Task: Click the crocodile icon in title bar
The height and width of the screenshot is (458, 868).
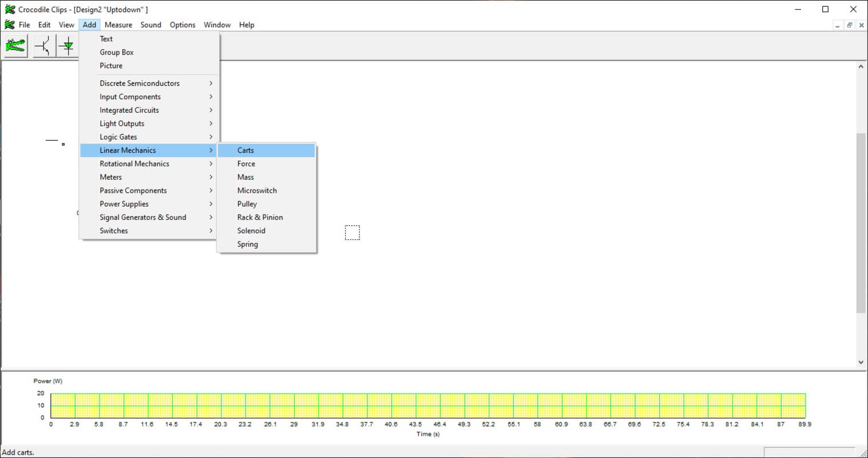Action: pos(10,9)
